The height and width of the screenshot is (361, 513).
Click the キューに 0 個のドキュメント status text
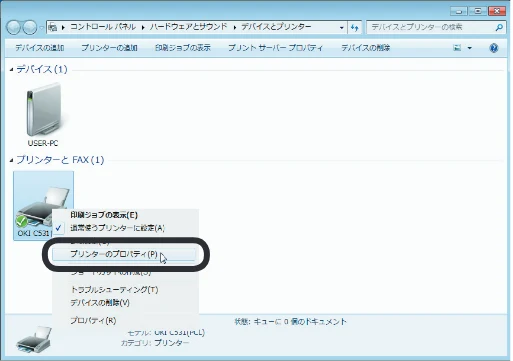tap(300, 322)
